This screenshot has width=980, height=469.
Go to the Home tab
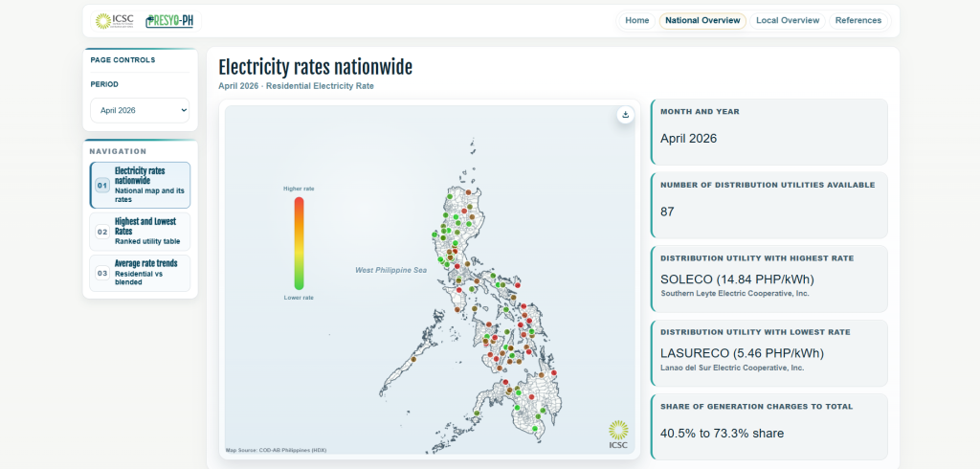pyautogui.click(x=636, y=20)
